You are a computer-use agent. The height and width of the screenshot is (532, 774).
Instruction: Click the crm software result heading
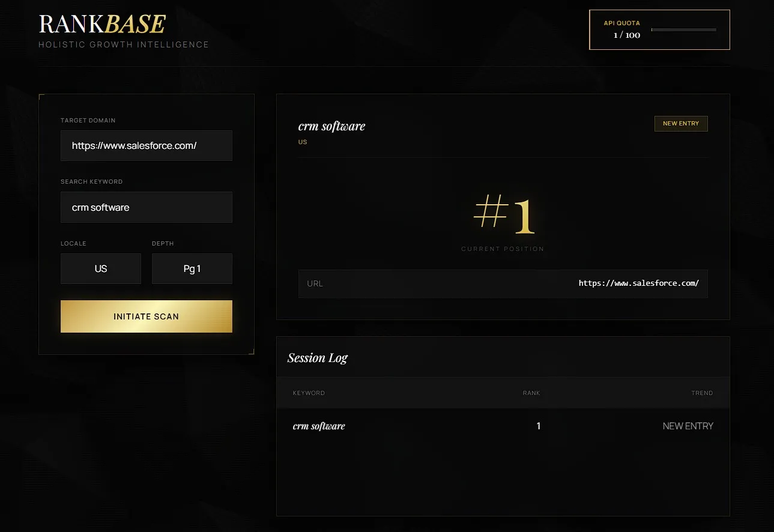(331, 126)
